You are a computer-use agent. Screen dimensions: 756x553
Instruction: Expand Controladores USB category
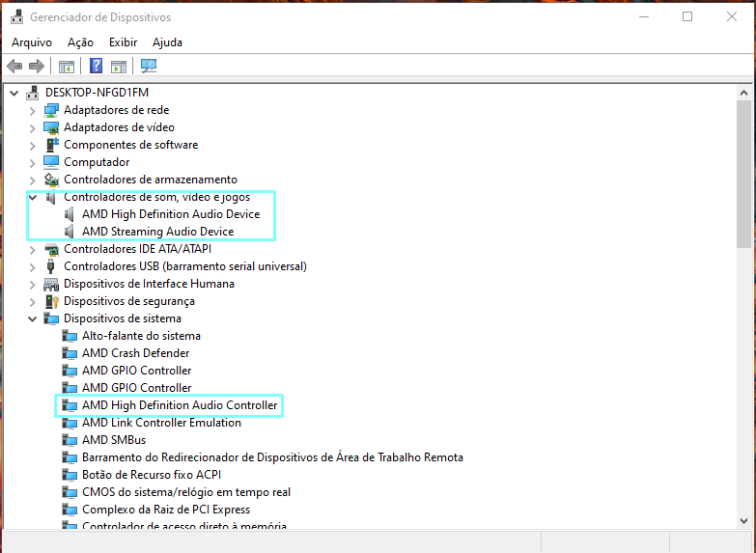point(32,267)
